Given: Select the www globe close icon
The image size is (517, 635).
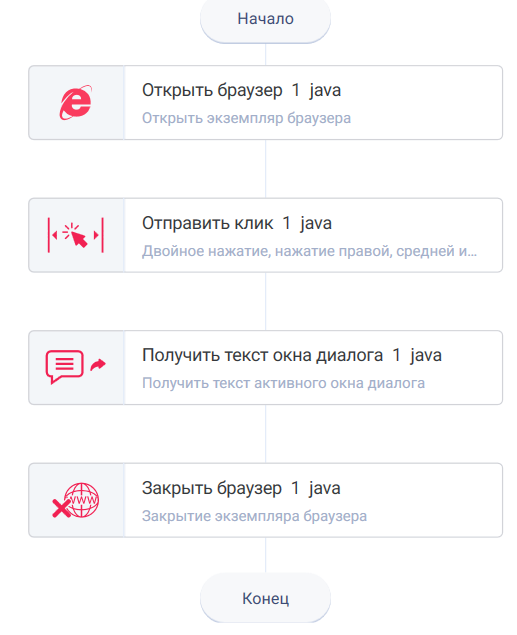Looking at the screenshot, I should (x=76, y=500).
